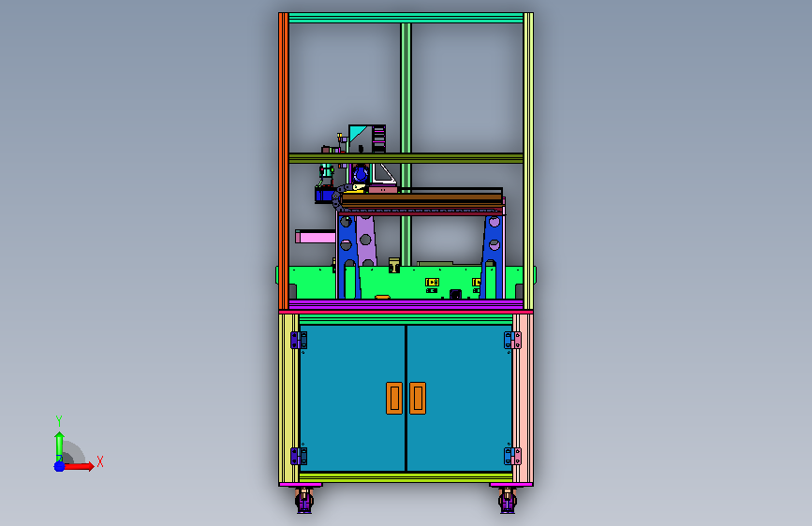Select the right blue cabinet door panel

point(459,398)
